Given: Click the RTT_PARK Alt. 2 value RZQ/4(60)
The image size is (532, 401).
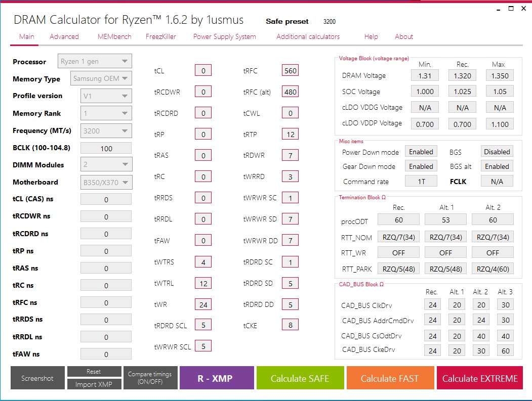Looking at the screenshot, I should 493,269.
